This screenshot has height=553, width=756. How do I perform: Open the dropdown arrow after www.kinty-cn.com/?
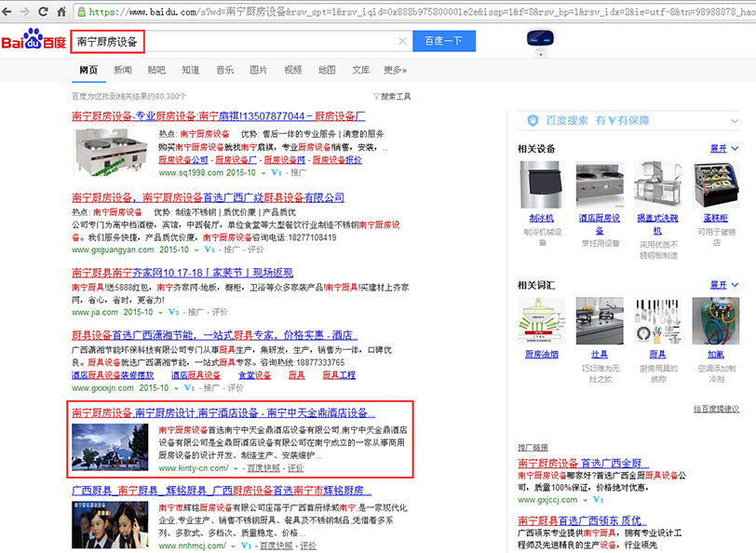click(236, 468)
